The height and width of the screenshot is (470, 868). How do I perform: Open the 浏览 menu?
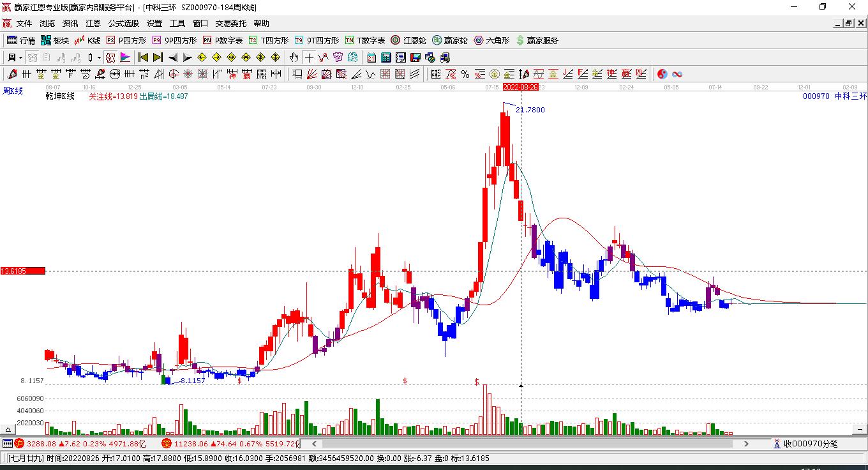click(47, 24)
